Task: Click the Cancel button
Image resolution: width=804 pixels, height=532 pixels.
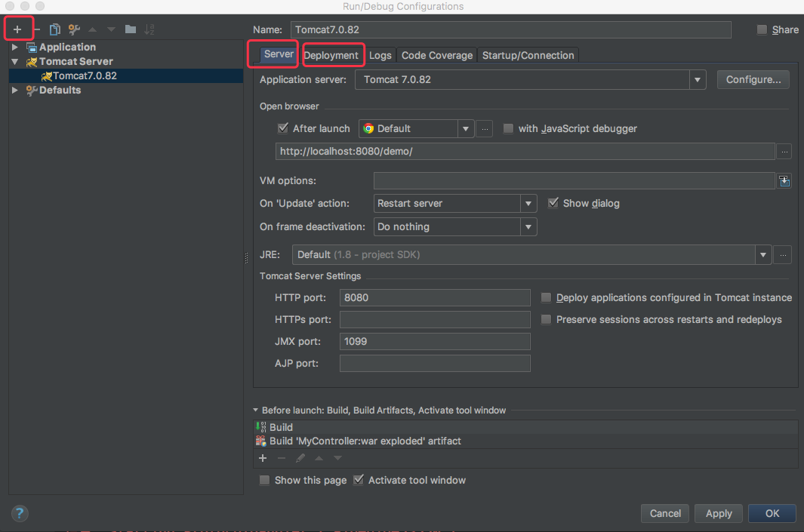Action: (x=665, y=514)
